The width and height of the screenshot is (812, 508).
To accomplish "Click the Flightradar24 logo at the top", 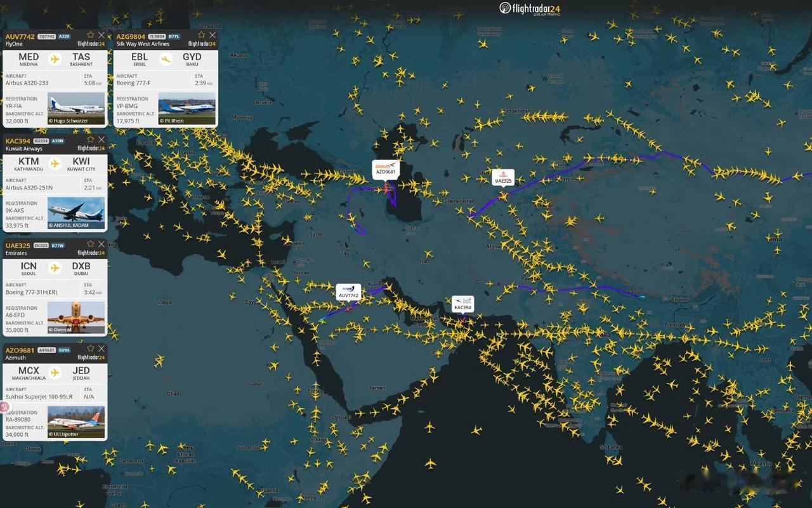I will coord(530,9).
